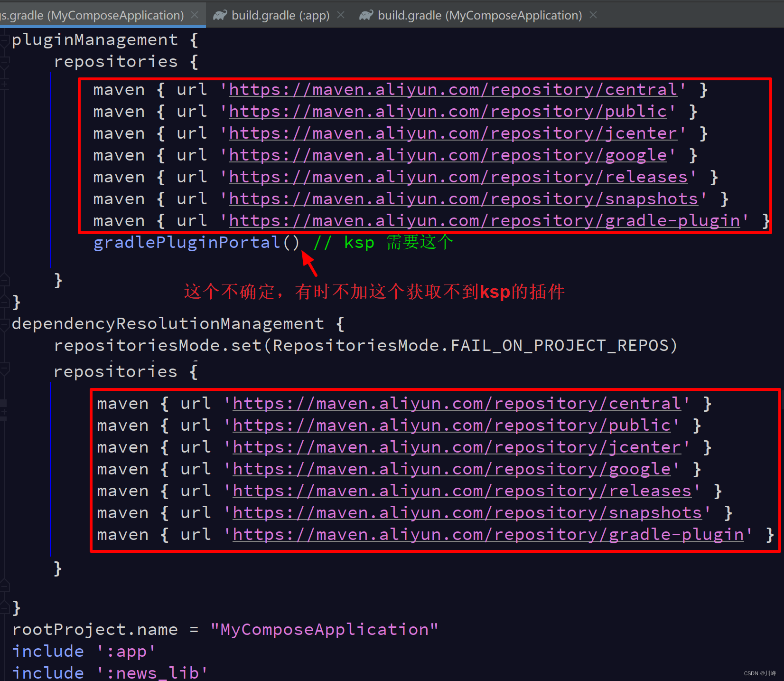The image size is (784, 681).
Task: Open the build.gradle (MyComposeApplication) tab
Action: click(479, 15)
